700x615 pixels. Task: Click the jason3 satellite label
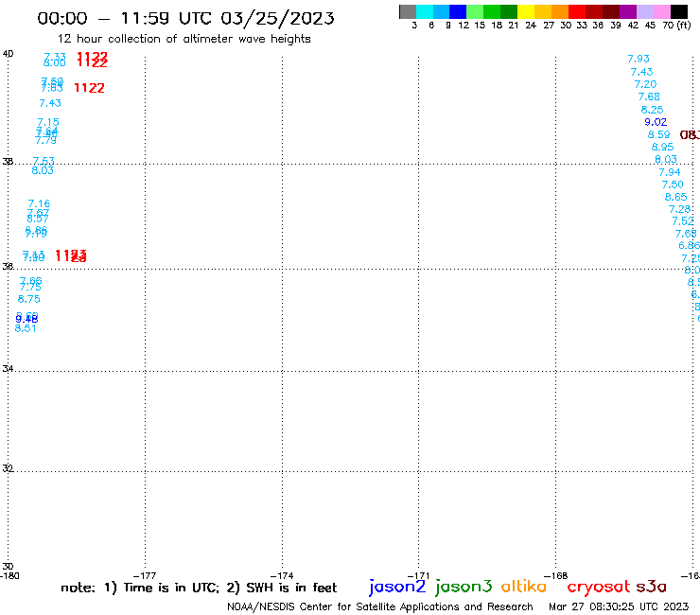(464, 587)
